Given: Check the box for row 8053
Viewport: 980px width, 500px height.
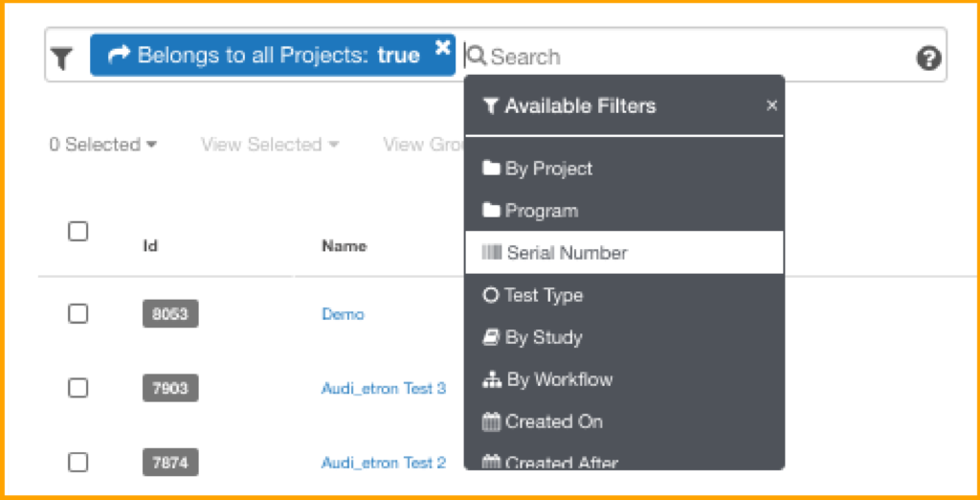Looking at the screenshot, I should click(x=78, y=313).
